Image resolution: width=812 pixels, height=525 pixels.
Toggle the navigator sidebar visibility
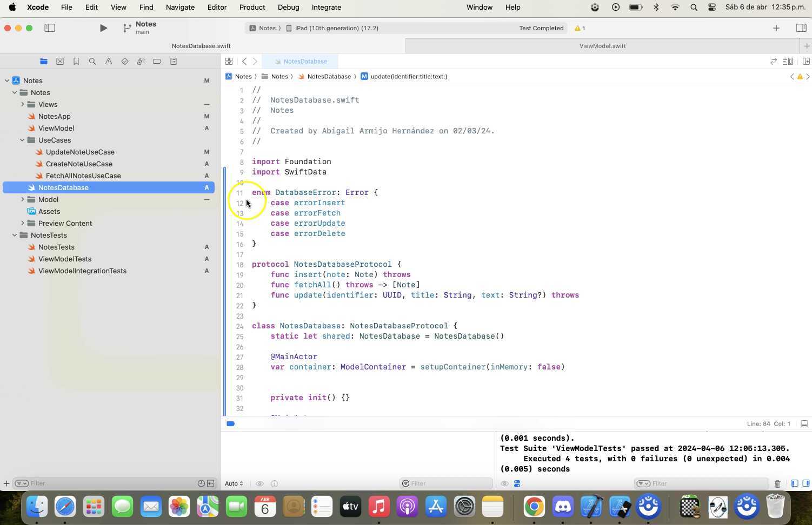pyautogui.click(x=49, y=28)
